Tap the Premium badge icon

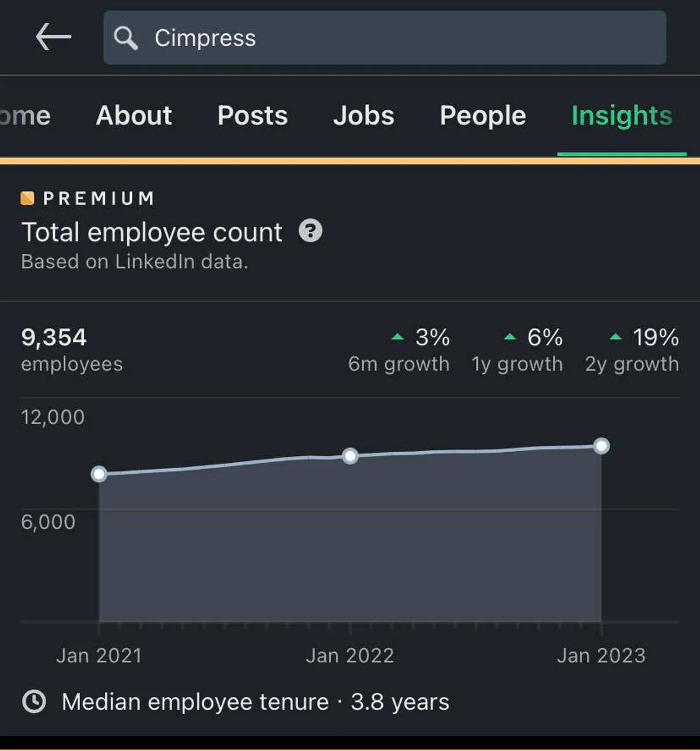point(27,198)
